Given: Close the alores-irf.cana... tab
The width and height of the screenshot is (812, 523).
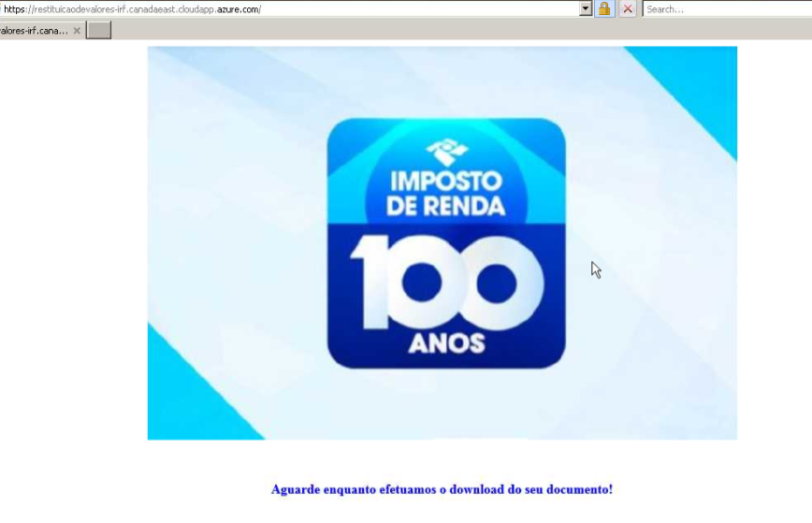Looking at the screenshot, I should click(77, 31).
